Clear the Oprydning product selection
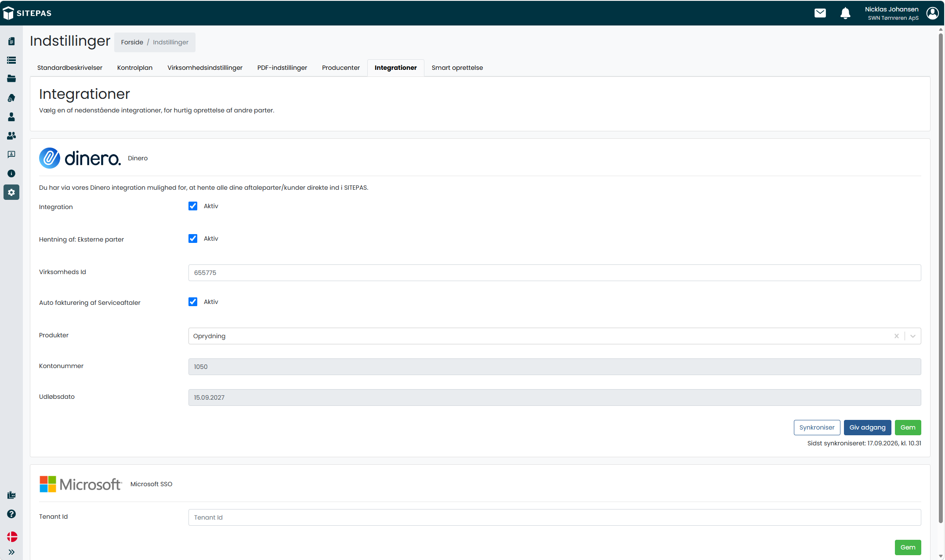945x560 pixels. click(x=896, y=336)
